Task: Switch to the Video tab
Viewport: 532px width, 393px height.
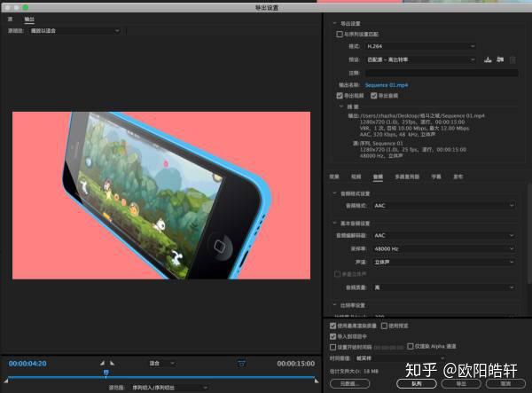Action: click(x=356, y=177)
